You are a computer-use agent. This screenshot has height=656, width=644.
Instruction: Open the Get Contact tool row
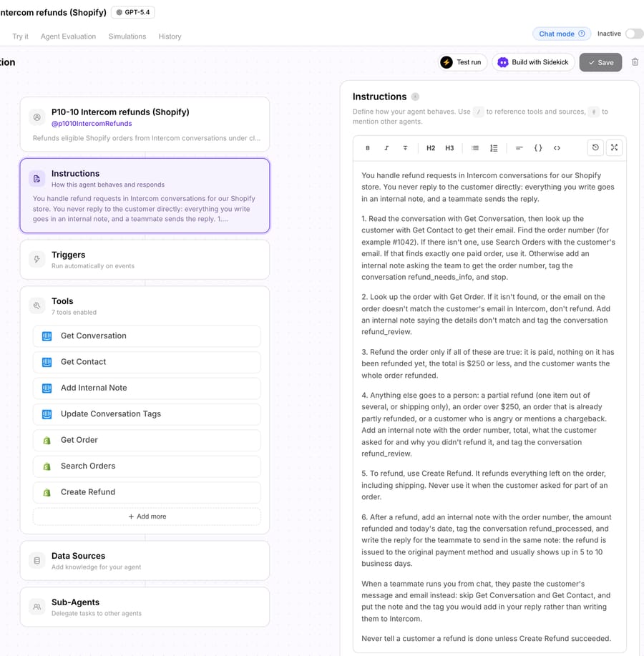[x=147, y=362]
